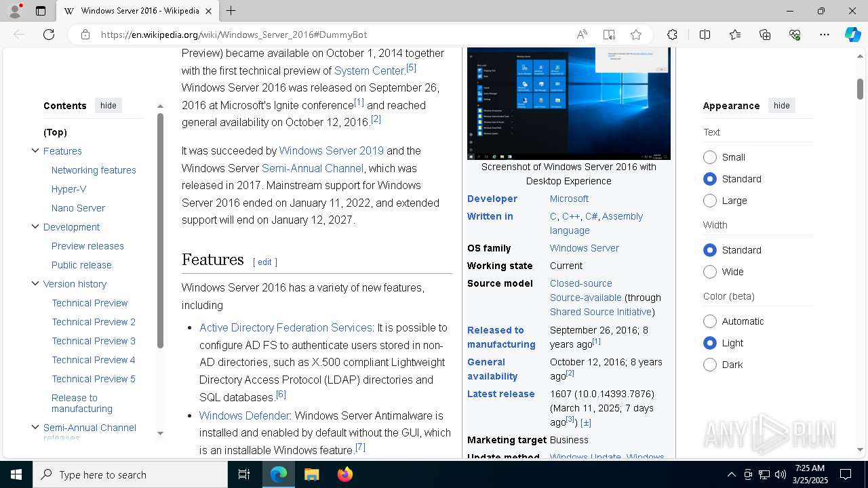Click the Windows taskbar search box
Screen dimensions: 868x488
click(130, 474)
